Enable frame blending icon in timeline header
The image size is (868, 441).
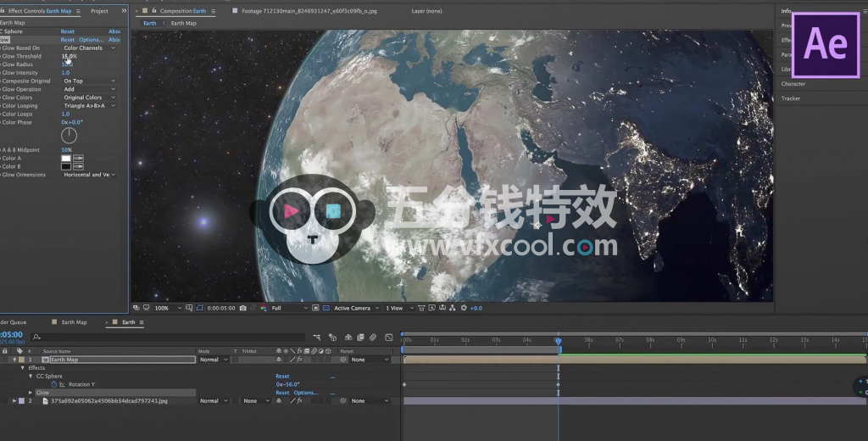click(x=360, y=337)
